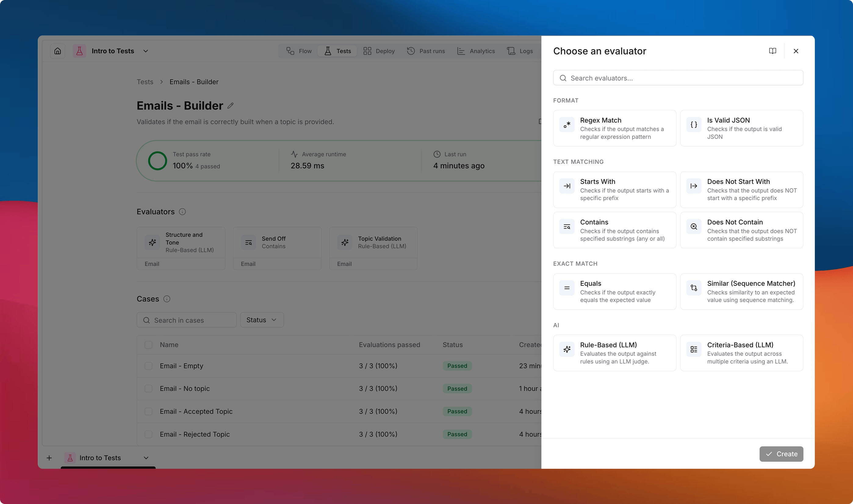Click the pink flask project icon in header
Screen dimensions: 853x504
(x=79, y=51)
